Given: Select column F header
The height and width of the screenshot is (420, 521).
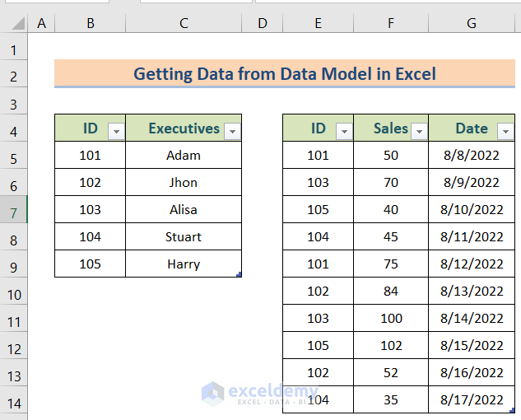Looking at the screenshot, I should tap(391, 23).
